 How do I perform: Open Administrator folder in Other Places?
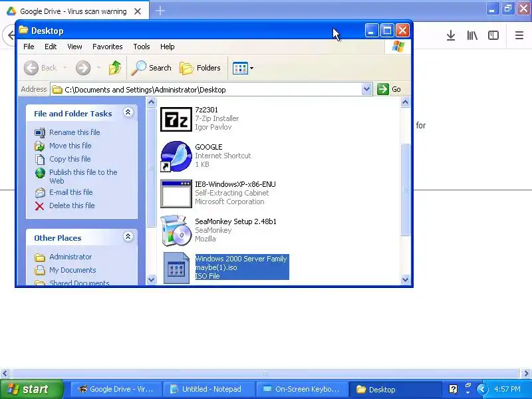(70, 257)
